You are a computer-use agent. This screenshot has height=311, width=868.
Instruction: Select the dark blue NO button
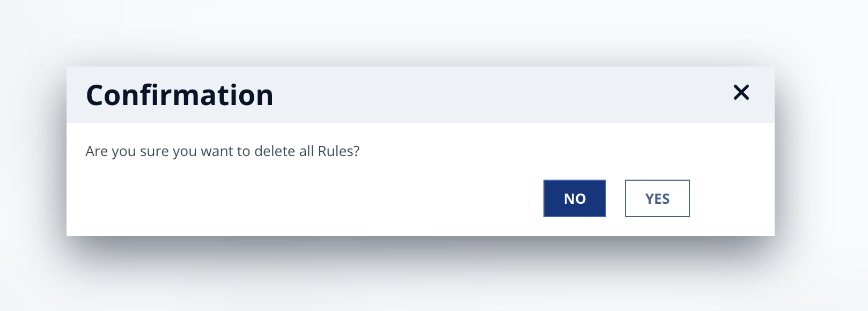point(575,198)
